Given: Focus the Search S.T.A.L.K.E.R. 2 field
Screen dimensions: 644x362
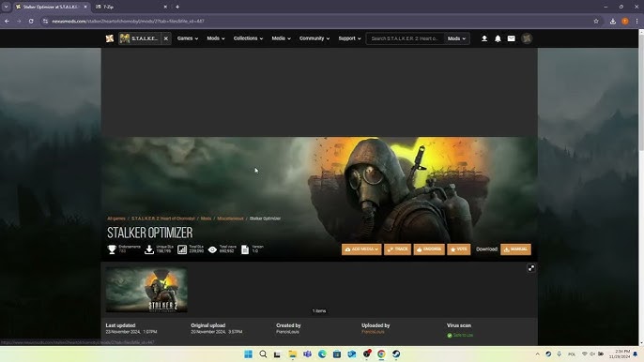Looking at the screenshot, I should pyautogui.click(x=405, y=38).
